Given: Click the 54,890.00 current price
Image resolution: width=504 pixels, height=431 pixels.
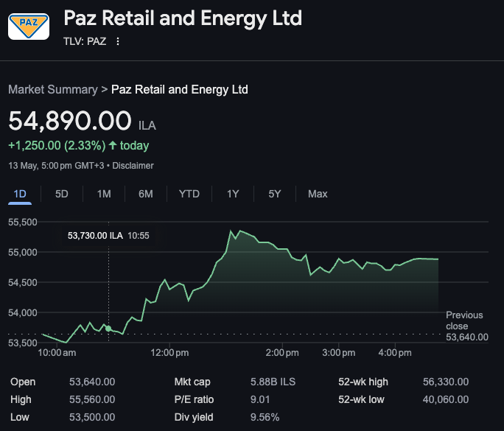Looking at the screenshot, I should [x=70, y=121].
